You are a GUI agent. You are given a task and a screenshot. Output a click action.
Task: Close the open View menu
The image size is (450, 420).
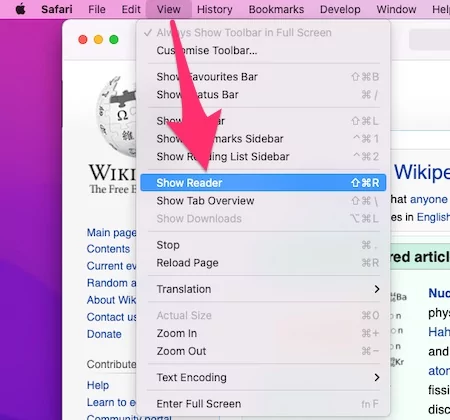tap(169, 9)
